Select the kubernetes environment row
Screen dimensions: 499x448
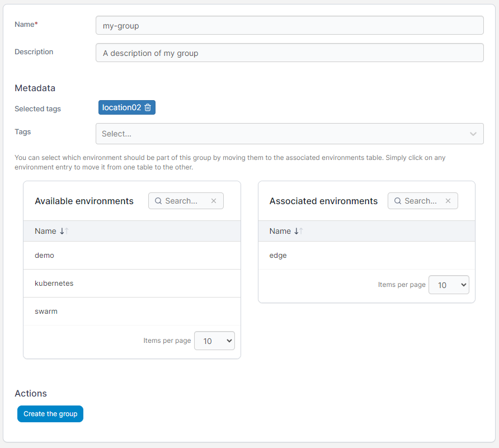click(54, 283)
